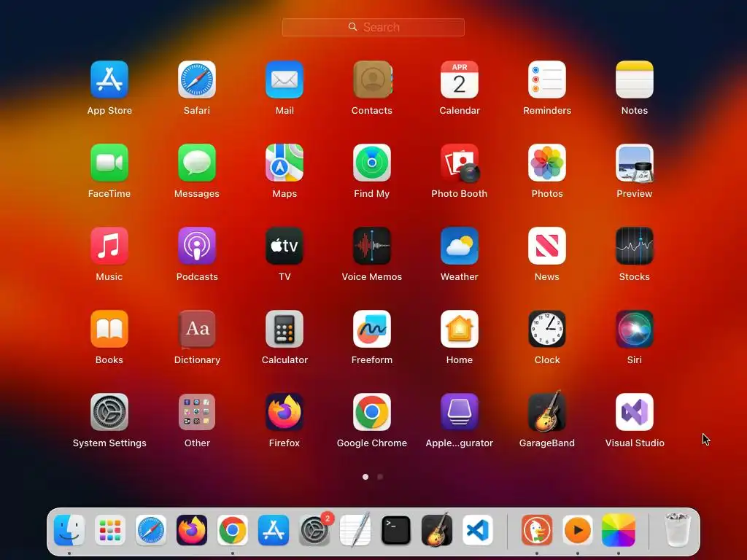
Task: Open Google Chrome from the Dock
Action: point(233,530)
